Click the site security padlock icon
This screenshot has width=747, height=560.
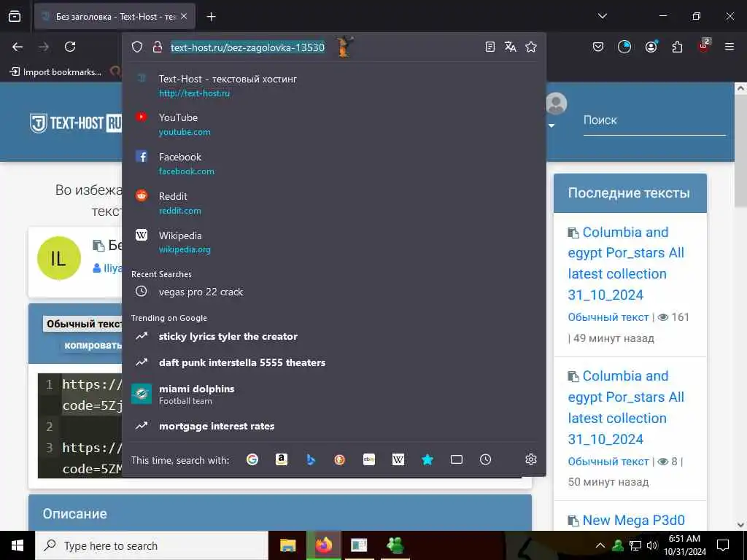click(158, 47)
